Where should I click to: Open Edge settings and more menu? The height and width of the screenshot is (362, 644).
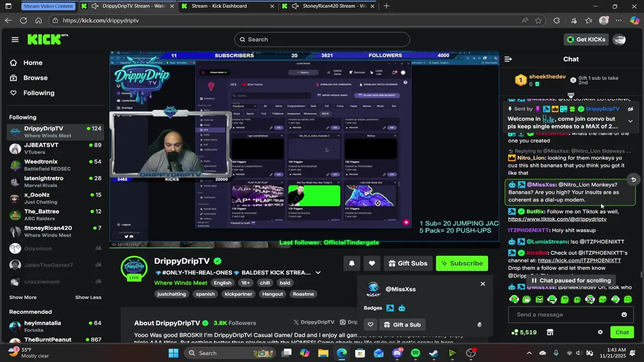pos(619,21)
